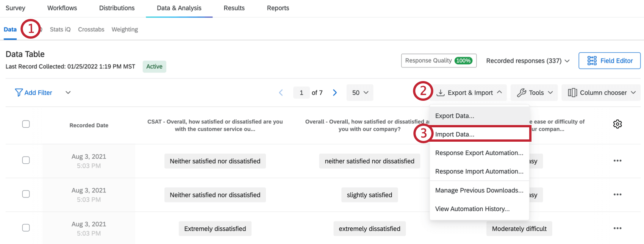
Task: Click the page number input field
Action: coord(302,93)
